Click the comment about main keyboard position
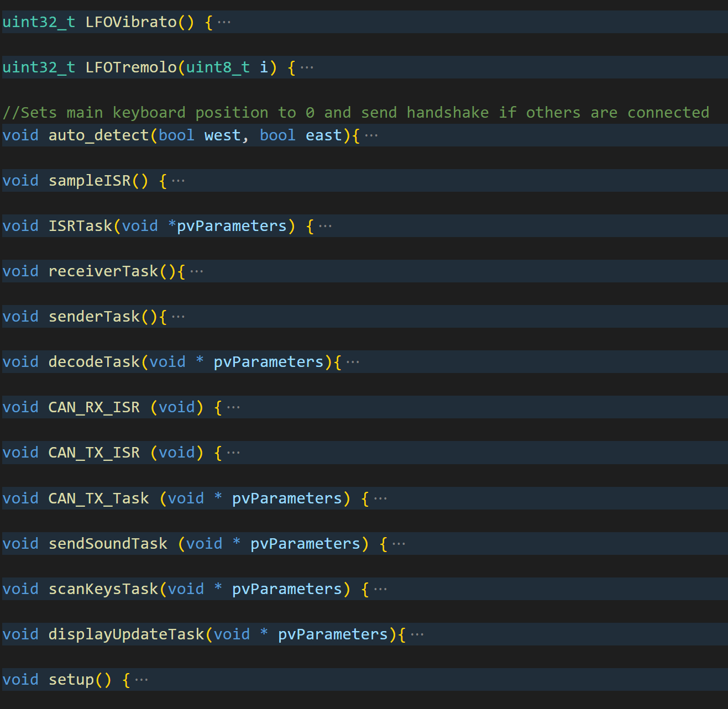The image size is (728, 709). [356, 113]
